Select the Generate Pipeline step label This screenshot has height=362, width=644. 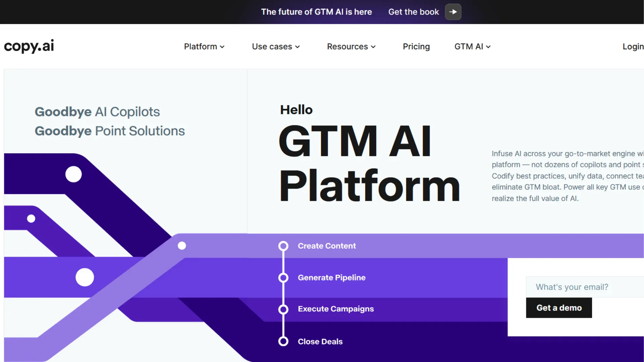[x=331, y=278]
